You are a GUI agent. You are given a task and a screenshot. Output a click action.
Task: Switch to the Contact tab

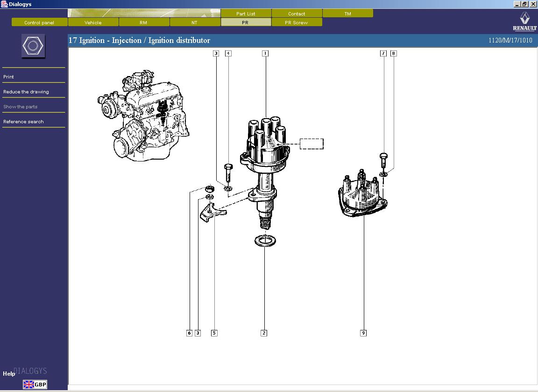pyautogui.click(x=297, y=14)
